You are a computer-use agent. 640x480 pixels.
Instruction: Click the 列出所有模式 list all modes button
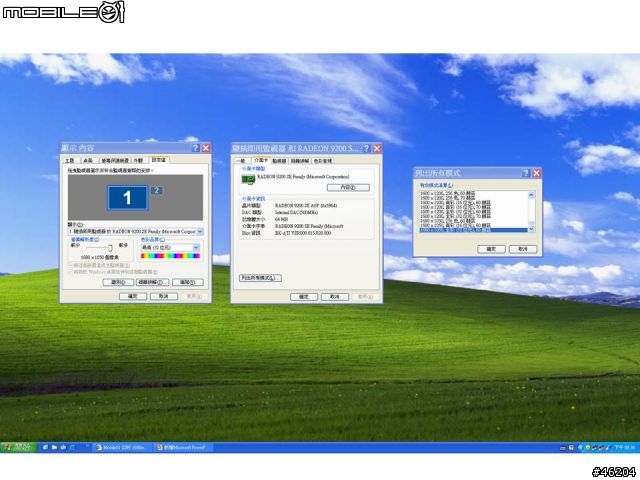click(260, 278)
